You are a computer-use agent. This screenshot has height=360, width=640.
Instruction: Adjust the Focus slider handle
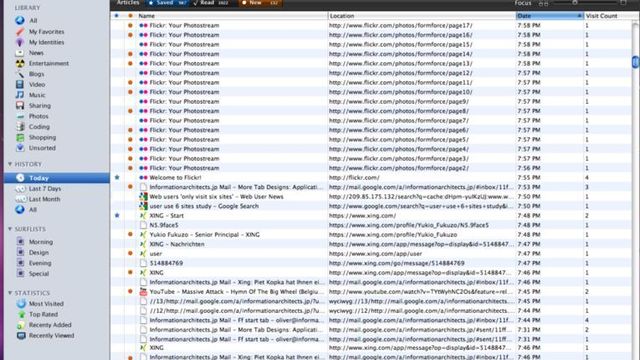click(x=575, y=2)
